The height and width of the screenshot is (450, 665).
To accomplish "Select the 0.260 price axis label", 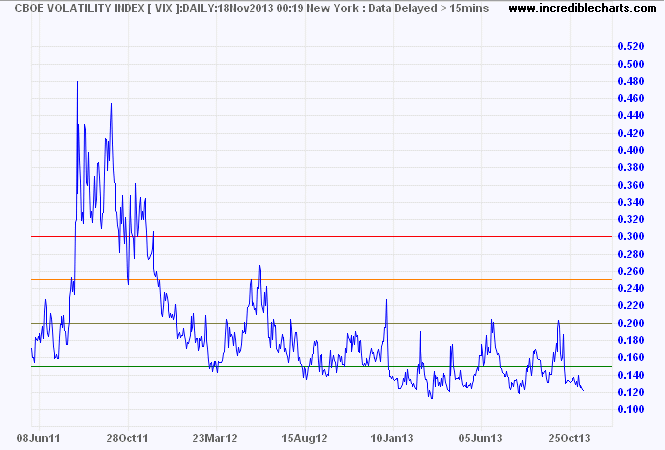I will point(631,271).
